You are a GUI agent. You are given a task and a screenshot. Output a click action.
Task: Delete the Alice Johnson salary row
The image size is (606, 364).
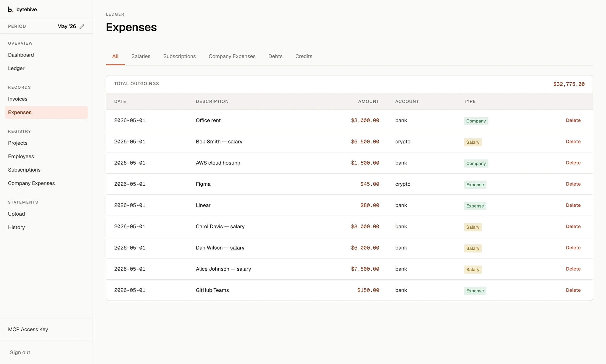(573, 269)
